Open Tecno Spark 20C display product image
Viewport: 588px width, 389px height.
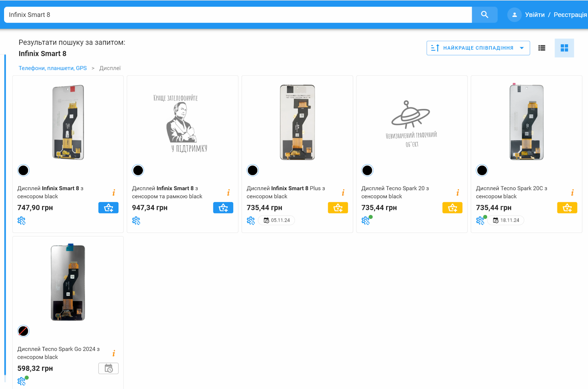point(527,121)
